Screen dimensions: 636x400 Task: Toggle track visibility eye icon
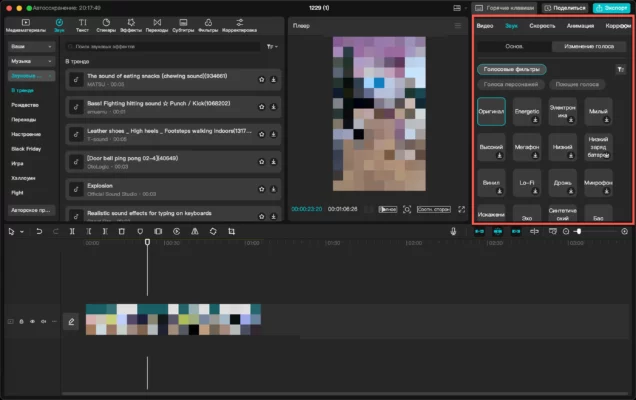[32, 321]
